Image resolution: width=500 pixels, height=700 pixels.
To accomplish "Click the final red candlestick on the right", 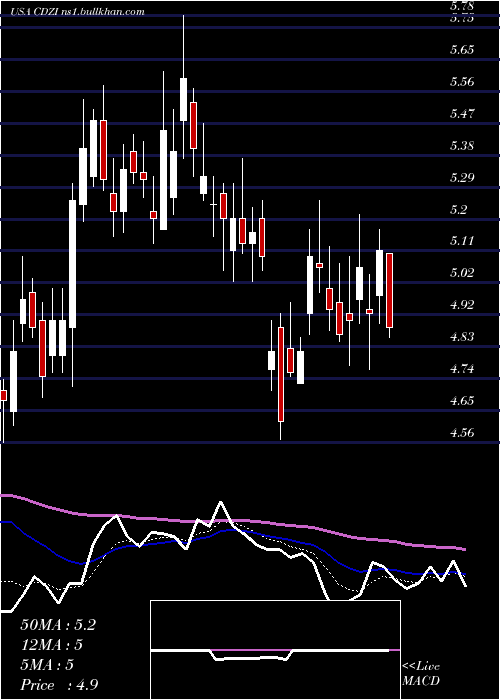I will (389, 290).
